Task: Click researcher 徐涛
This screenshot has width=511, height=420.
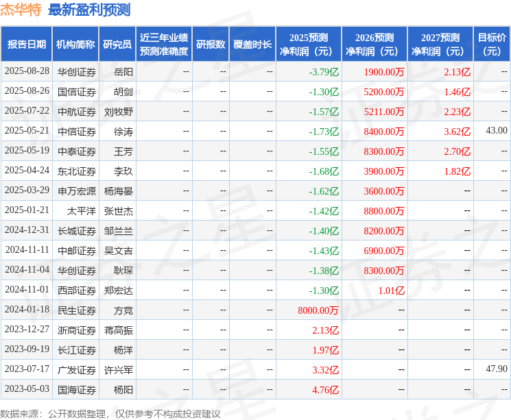Action: 123,132
